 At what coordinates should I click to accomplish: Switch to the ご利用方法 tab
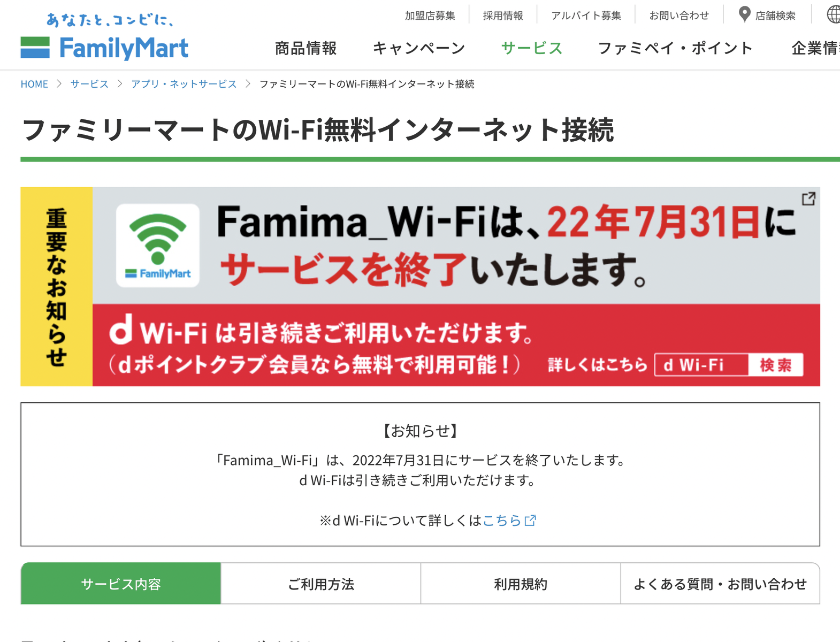point(321,584)
